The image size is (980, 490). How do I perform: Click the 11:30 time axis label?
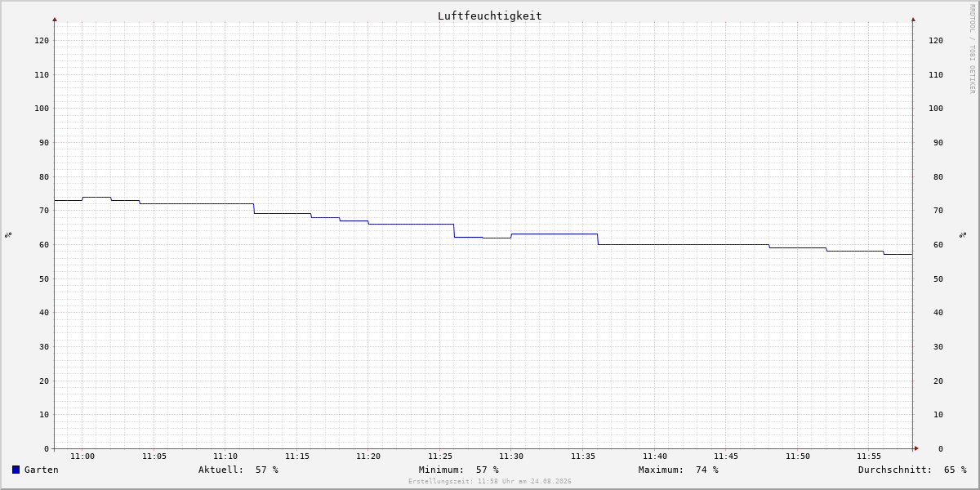[x=511, y=457]
